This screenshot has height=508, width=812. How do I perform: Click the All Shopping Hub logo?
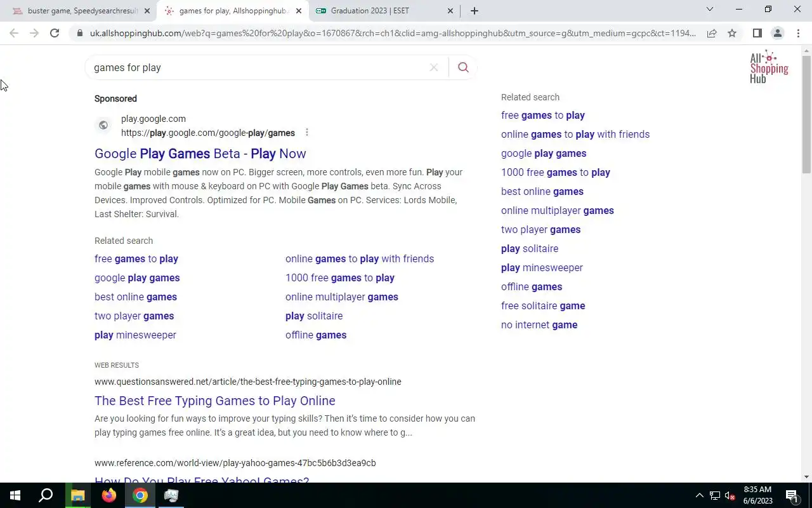769,67
